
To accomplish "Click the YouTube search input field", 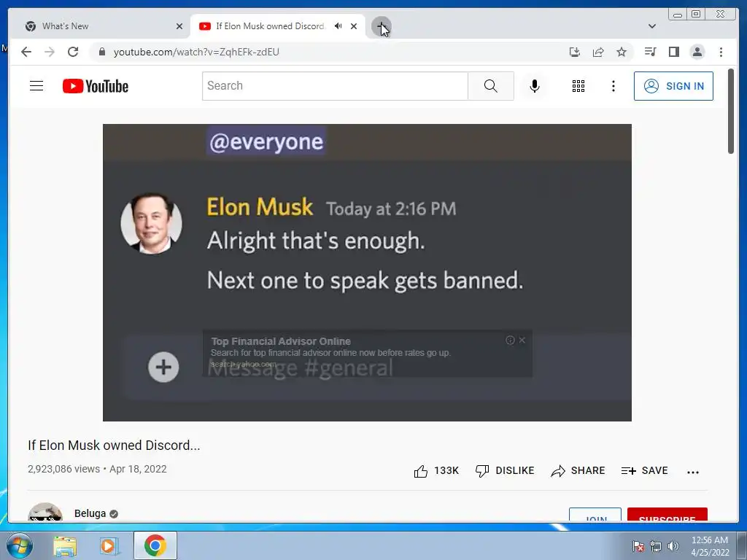I will pyautogui.click(x=335, y=86).
